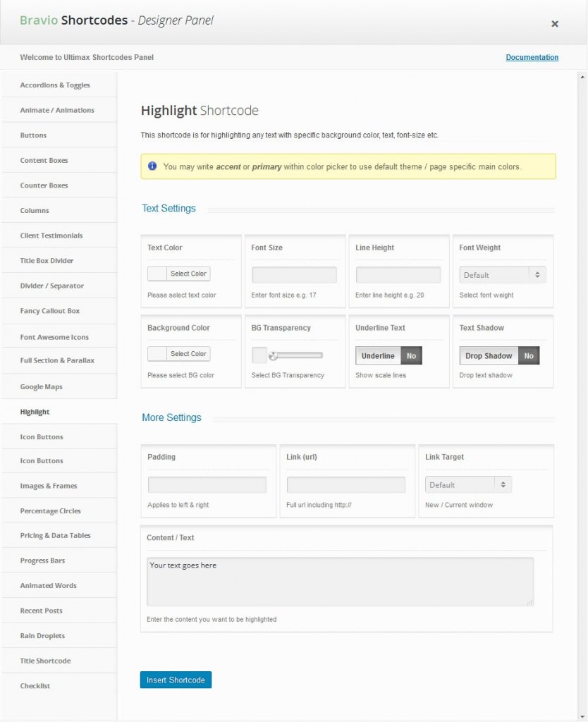The height and width of the screenshot is (722, 588).
Task: Click the scrollbar up arrow
Action: click(582, 76)
